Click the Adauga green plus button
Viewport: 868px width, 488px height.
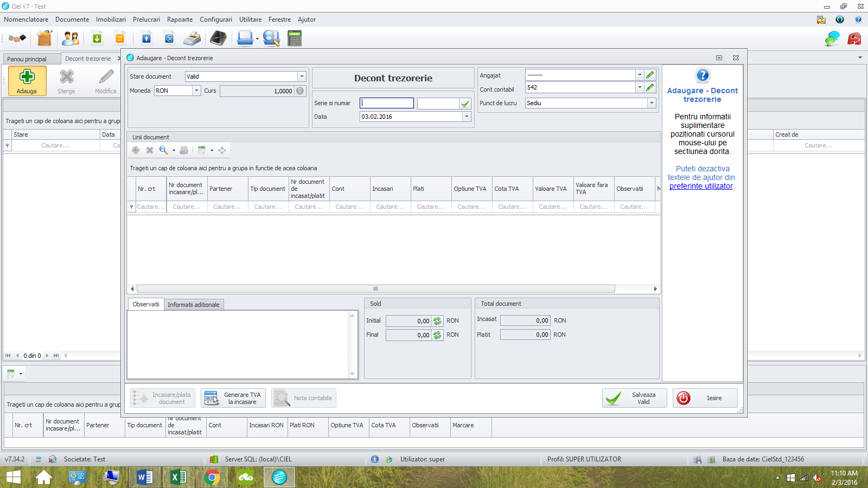pos(27,81)
